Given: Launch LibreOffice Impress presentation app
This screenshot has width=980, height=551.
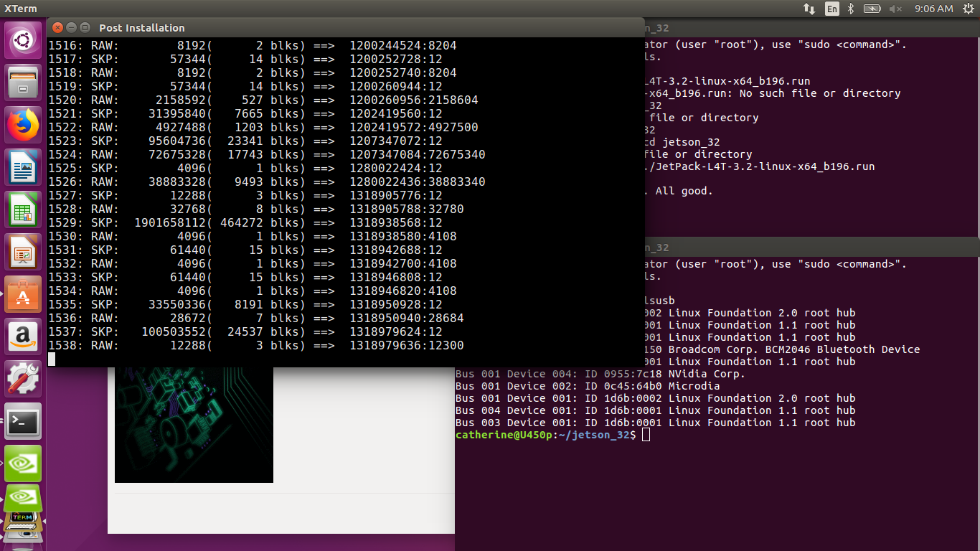Looking at the screenshot, I should [x=24, y=252].
